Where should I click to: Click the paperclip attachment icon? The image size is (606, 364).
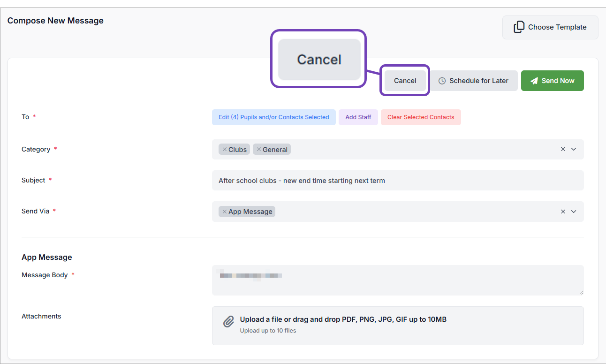point(228,322)
